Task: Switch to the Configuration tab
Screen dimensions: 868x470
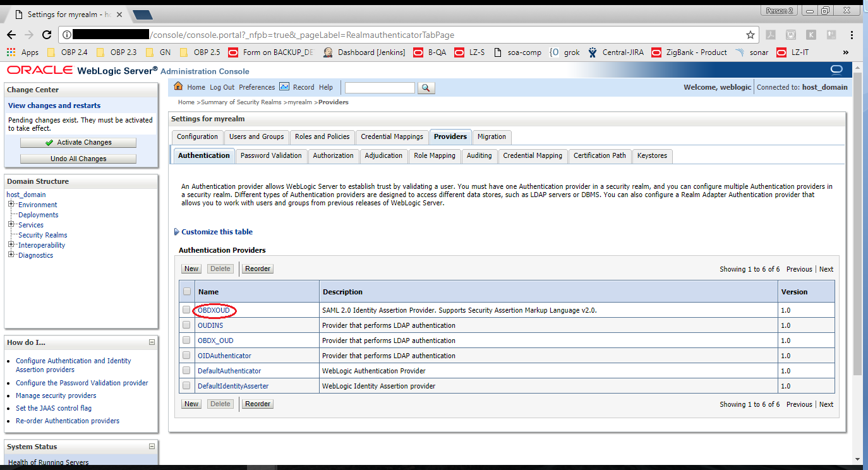Action: (x=197, y=136)
